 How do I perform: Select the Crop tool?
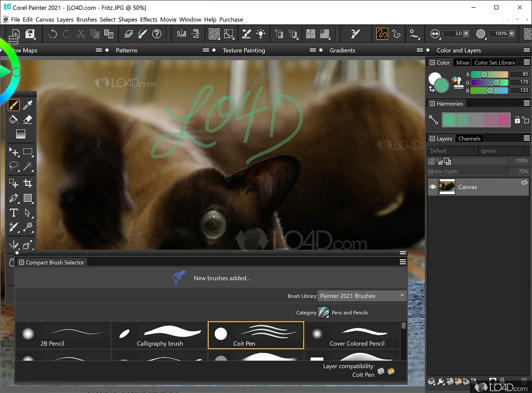tap(28, 183)
